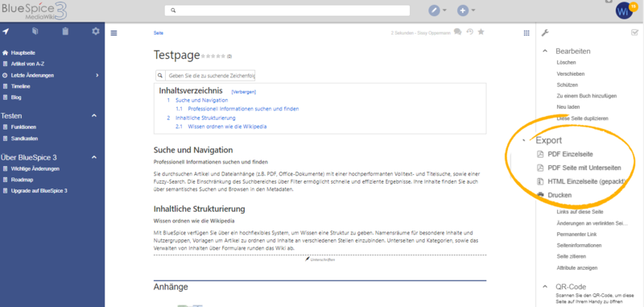Open the gear settings tab in sidebar
This screenshot has width=644, height=307.
click(x=96, y=31)
